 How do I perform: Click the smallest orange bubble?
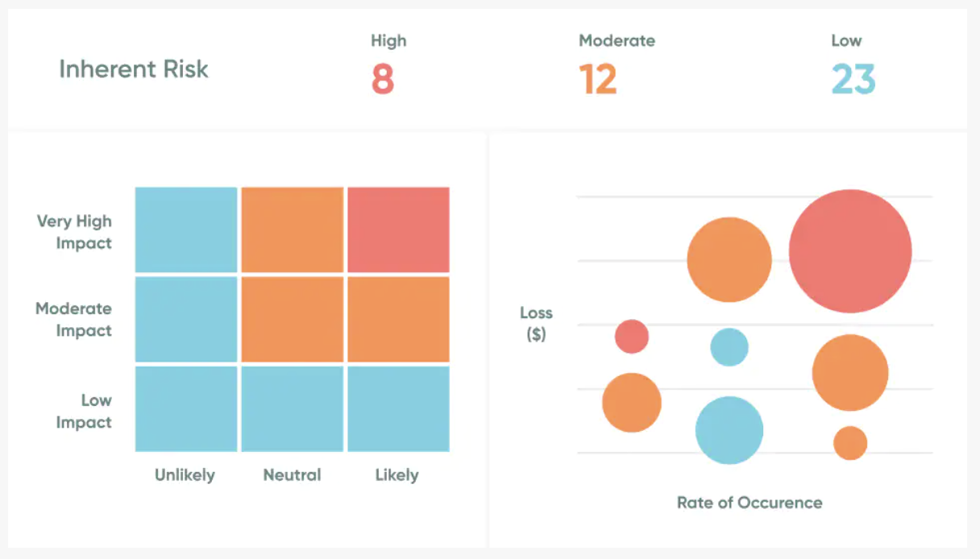click(850, 443)
